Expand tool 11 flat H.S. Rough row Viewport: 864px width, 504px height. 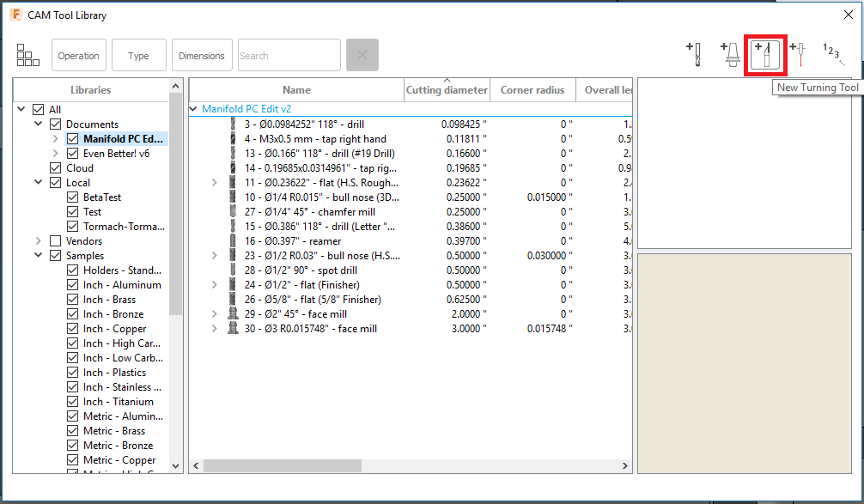point(215,183)
